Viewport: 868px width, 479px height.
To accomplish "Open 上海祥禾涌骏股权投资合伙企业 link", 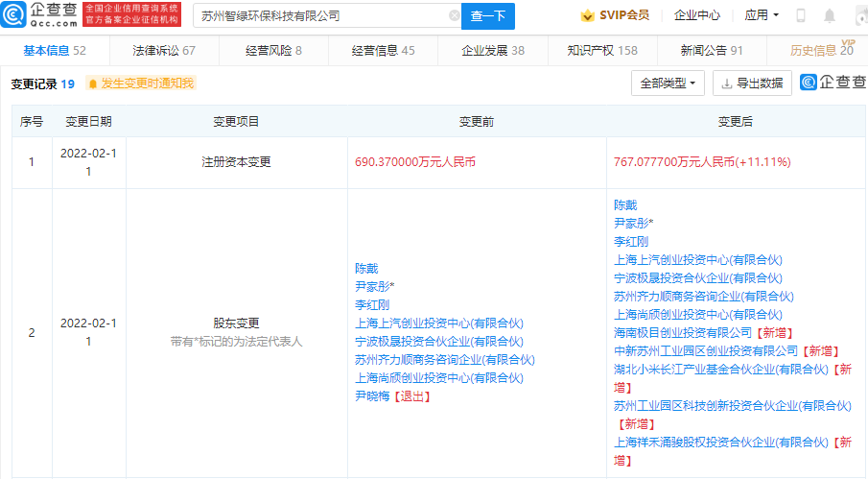I will 721,443.
